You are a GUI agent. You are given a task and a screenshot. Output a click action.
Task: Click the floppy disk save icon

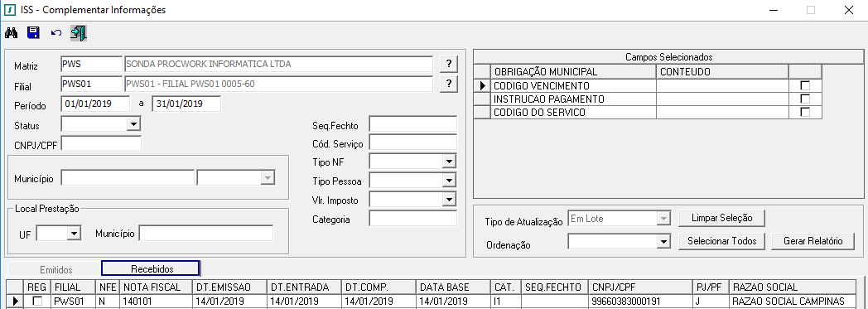point(34,33)
